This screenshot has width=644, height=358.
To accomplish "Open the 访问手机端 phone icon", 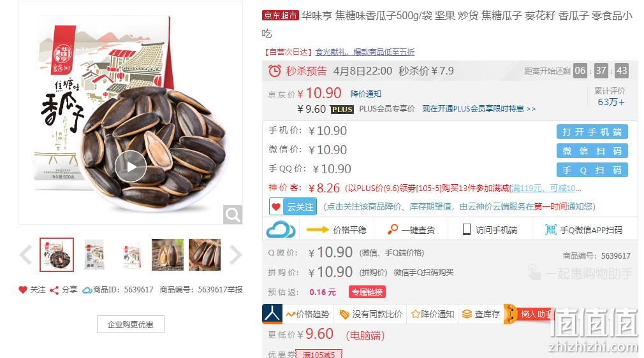I will [466, 229].
